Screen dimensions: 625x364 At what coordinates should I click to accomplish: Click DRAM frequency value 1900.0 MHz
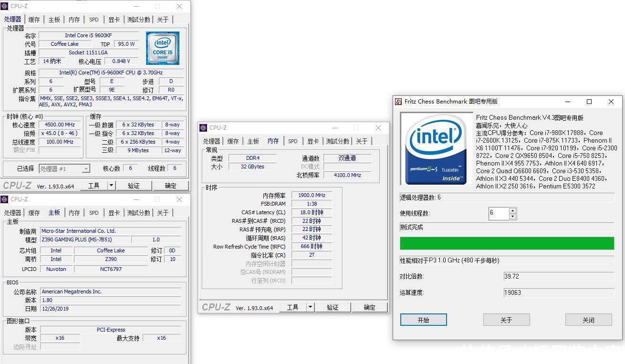coord(312,195)
